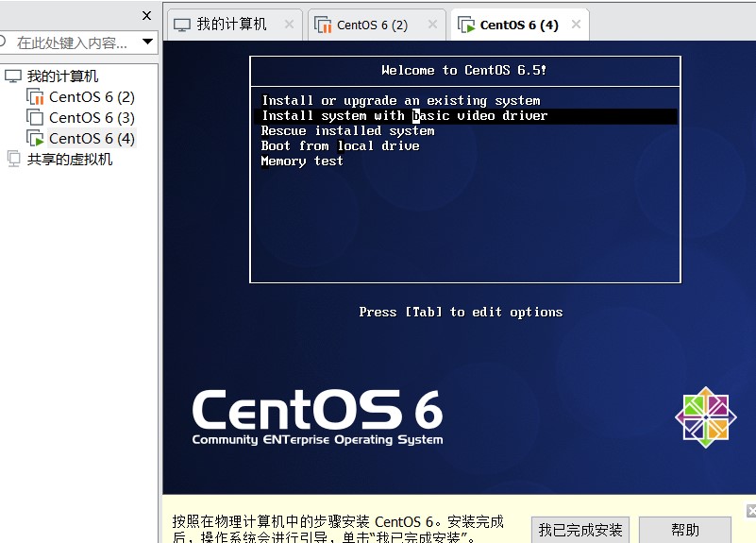
Task: Select 'Install or upgrade an existing system' boot option
Action: pos(401,101)
